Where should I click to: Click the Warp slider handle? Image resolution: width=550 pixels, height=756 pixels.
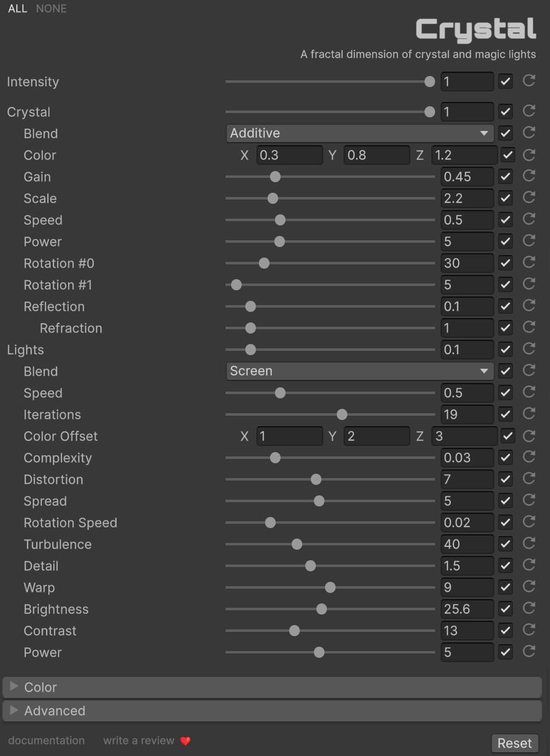[x=330, y=587]
